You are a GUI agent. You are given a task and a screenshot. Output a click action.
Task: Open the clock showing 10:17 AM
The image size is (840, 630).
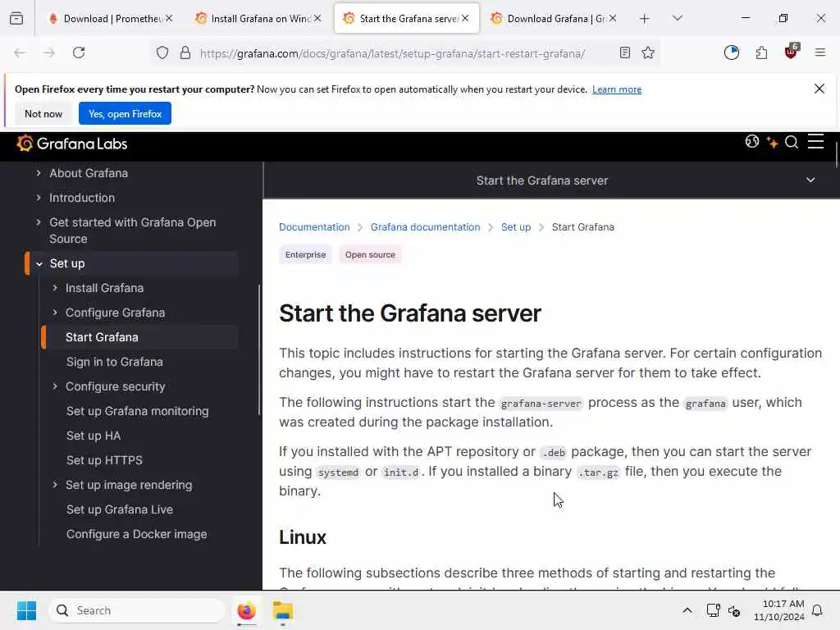coord(779,610)
